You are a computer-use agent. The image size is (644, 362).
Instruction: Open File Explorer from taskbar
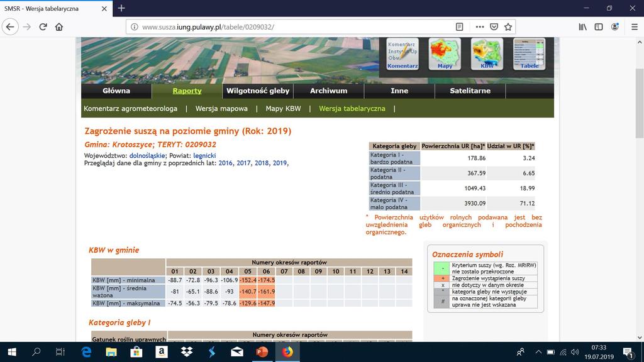click(x=111, y=352)
